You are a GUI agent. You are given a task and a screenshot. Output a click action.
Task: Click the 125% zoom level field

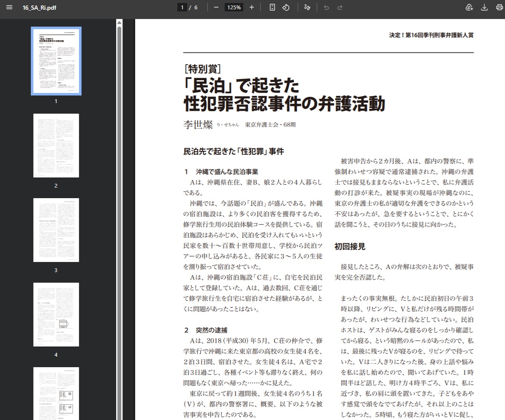233,8
